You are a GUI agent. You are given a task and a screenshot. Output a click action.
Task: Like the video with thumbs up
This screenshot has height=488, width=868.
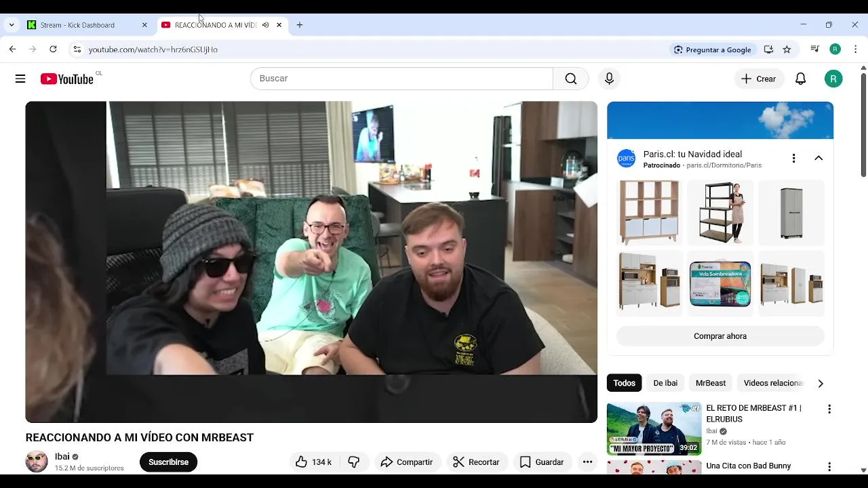point(313,462)
